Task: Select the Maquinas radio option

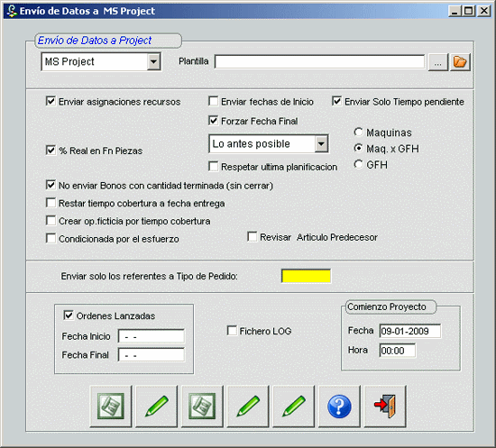Action: coord(358,133)
